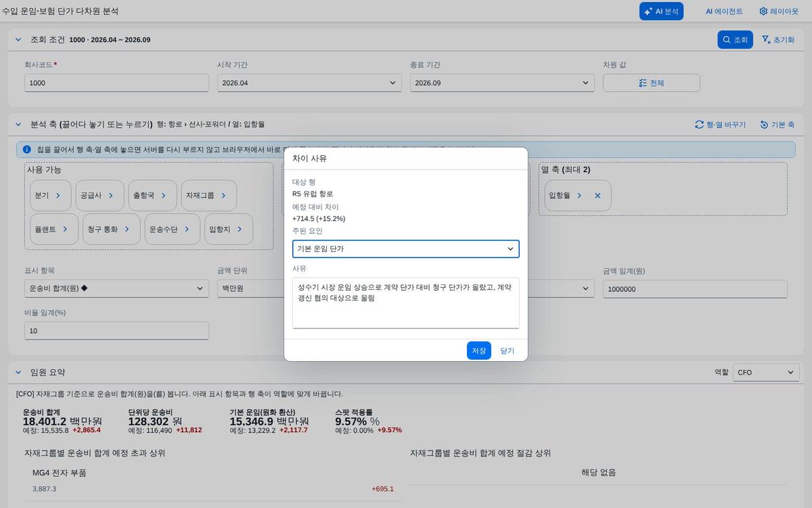Collapse the 조회 조건 section
812x508 pixels.
click(x=18, y=40)
